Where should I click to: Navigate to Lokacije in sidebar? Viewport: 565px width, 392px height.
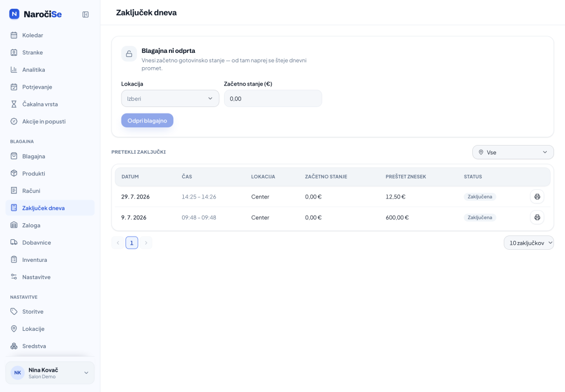click(x=50, y=329)
